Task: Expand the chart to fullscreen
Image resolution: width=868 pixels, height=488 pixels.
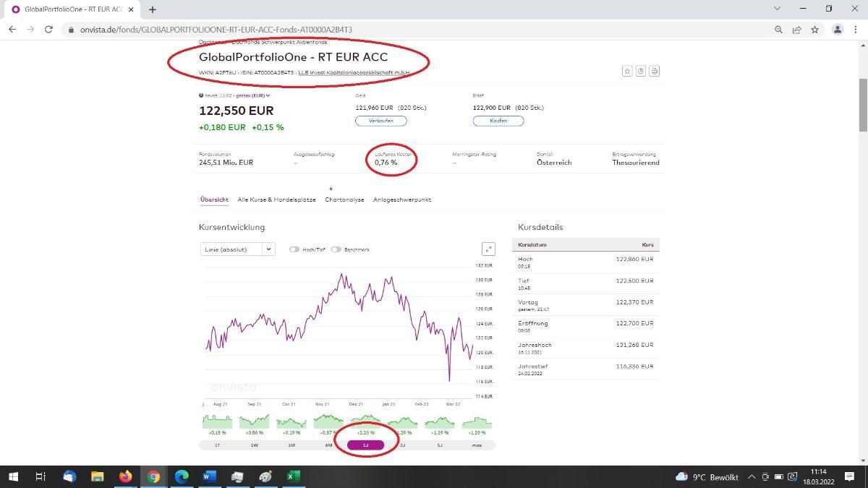Action: click(x=488, y=249)
